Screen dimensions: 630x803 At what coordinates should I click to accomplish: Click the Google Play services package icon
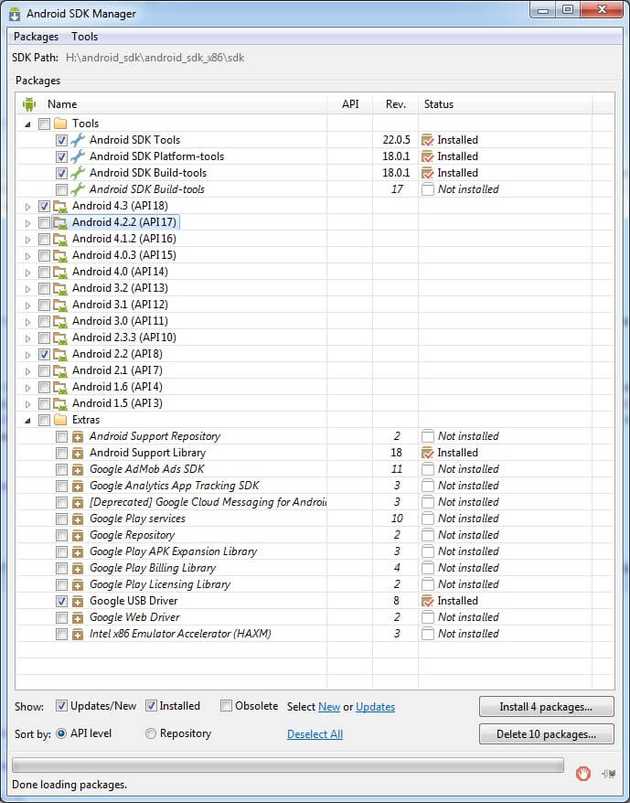pyautogui.click(x=77, y=519)
